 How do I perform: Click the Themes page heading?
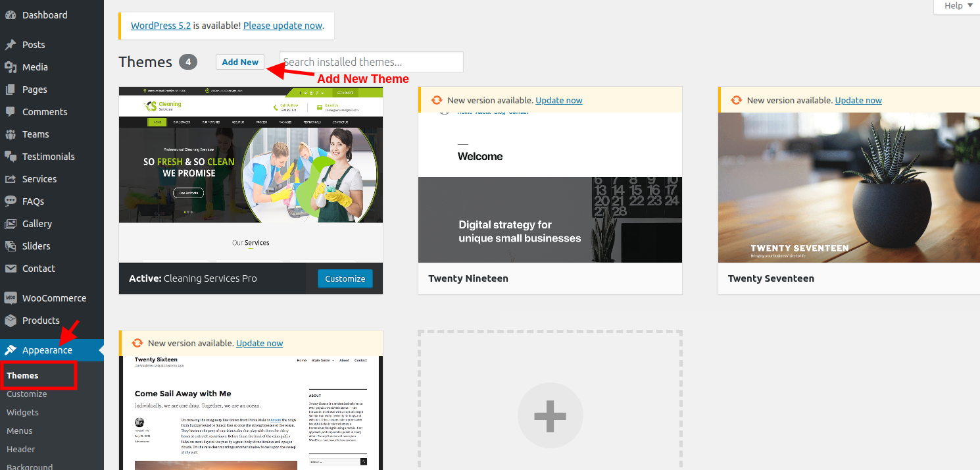145,62
